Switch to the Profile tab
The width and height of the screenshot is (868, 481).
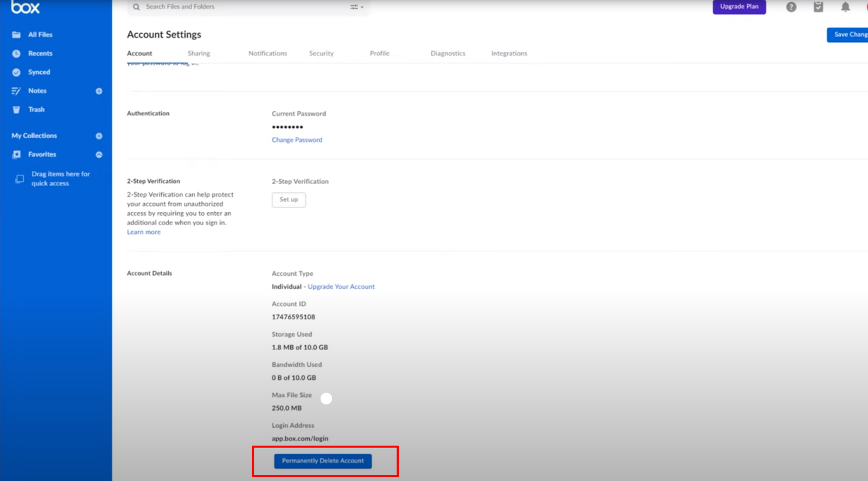(380, 53)
